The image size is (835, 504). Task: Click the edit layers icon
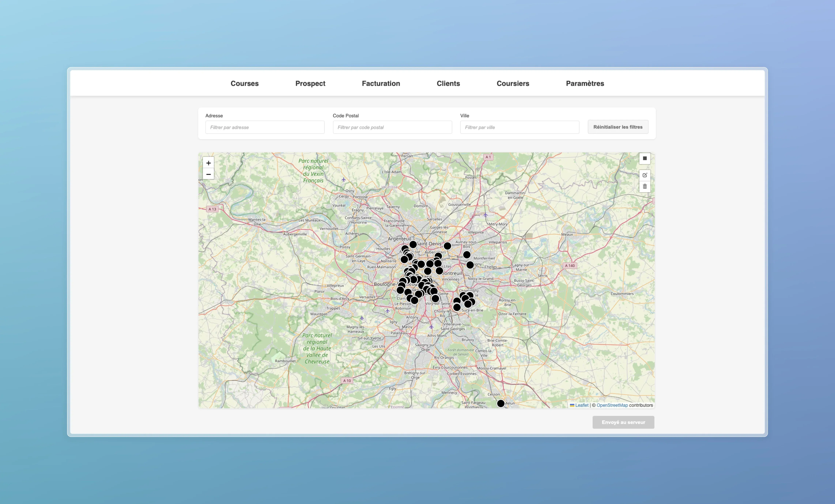[645, 175]
